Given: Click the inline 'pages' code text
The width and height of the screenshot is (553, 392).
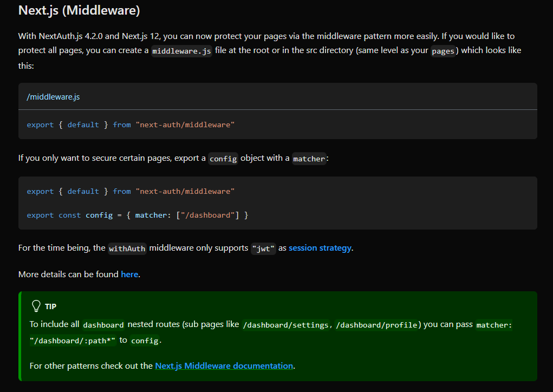Looking at the screenshot, I should (443, 51).
